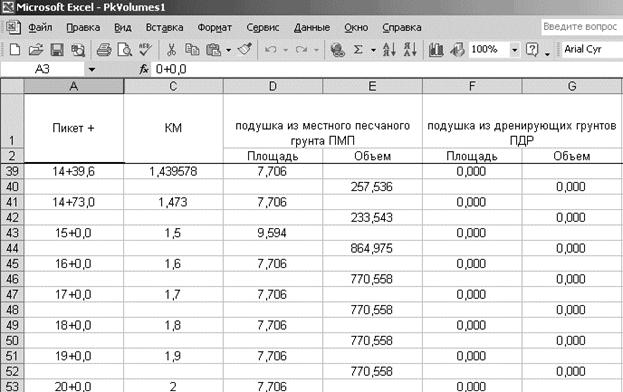Undo the last action
This screenshot has width=623, height=392.
[271, 50]
